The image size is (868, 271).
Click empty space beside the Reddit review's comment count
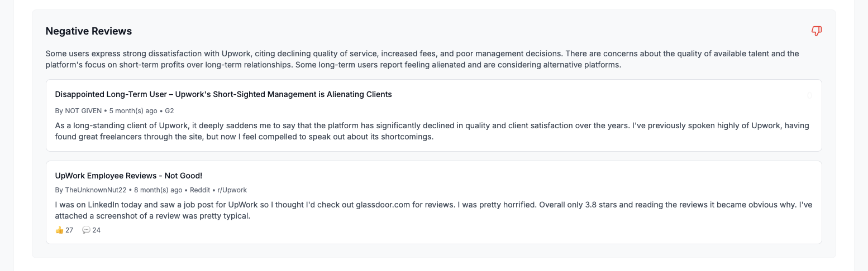[x=391, y=230]
